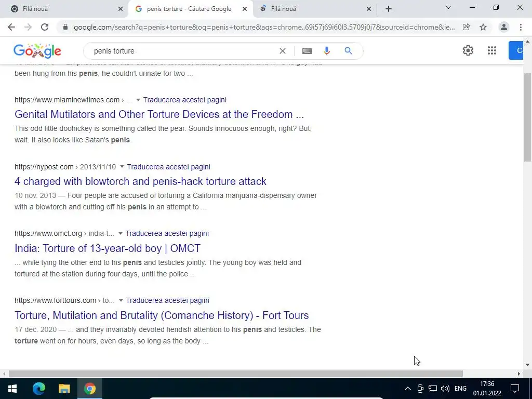The height and width of the screenshot is (399, 532).
Task: Open the volume control in the tray
Action: (445, 389)
